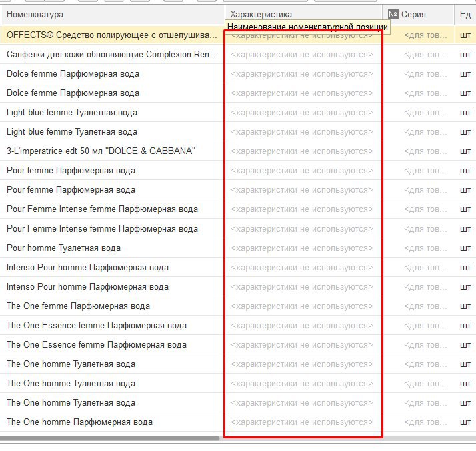Viewport: 476px width, 451px height.
Task: Click шт unit cell in the Салфетки row
Action: [465, 55]
